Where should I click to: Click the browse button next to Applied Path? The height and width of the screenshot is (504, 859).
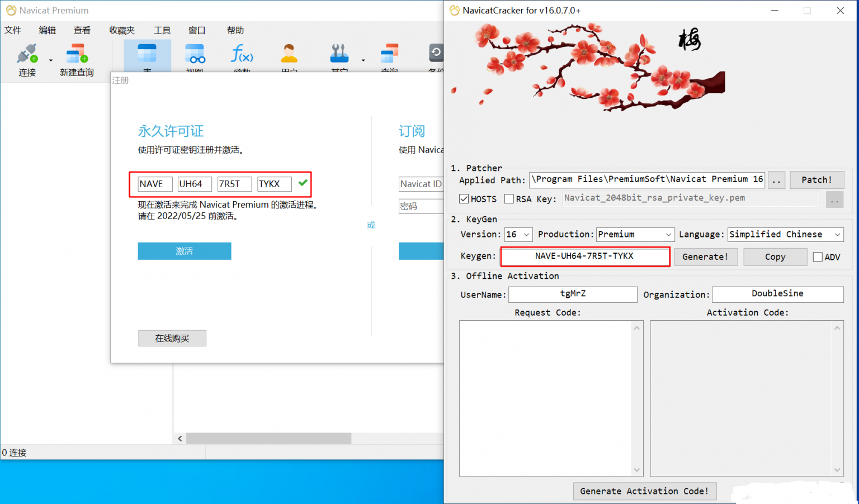777,180
